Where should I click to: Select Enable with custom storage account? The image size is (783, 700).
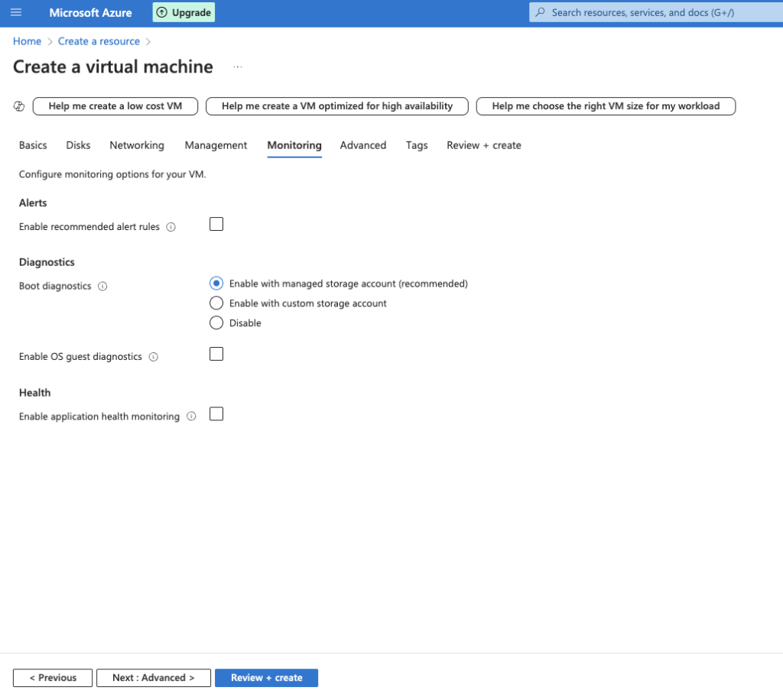216,303
